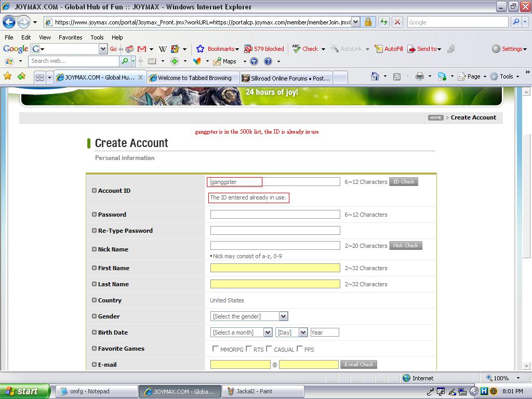Select the Wikipedia search icon on Google toolbar

tap(163, 49)
